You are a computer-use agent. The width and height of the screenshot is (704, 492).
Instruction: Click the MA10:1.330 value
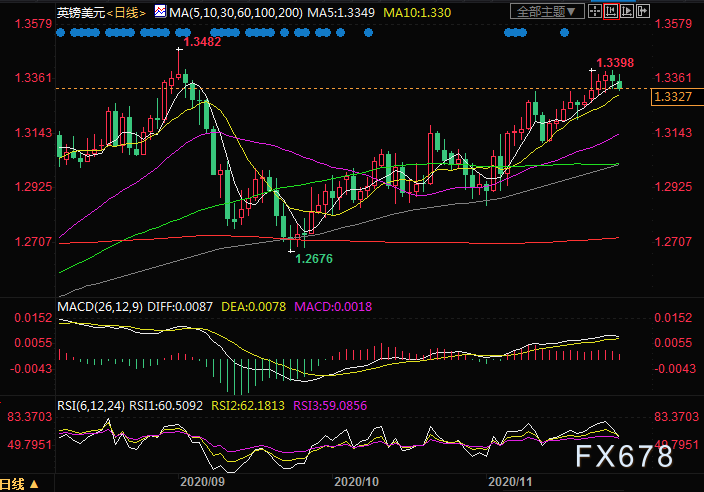click(x=417, y=13)
